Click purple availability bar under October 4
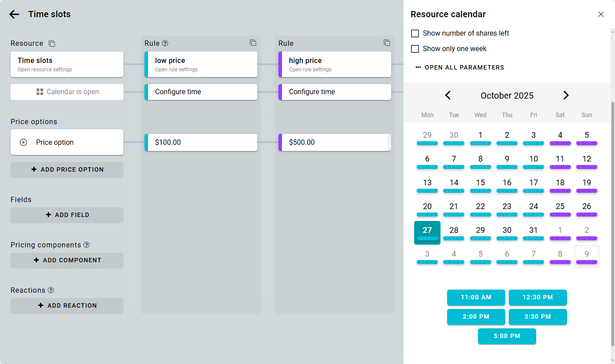 (x=560, y=143)
